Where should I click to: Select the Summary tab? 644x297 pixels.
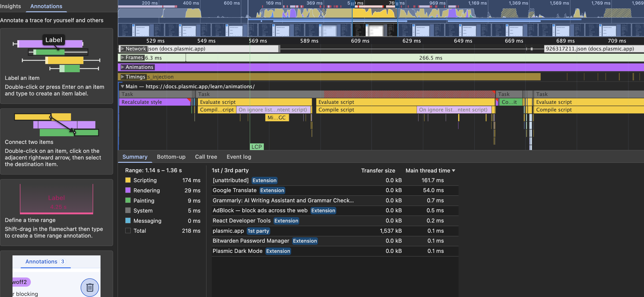pos(135,157)
